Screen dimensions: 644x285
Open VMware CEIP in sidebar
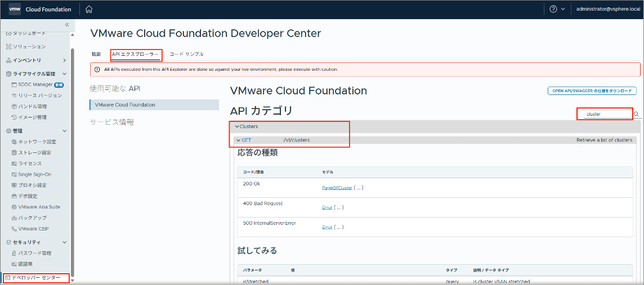[x=33, y=228]
